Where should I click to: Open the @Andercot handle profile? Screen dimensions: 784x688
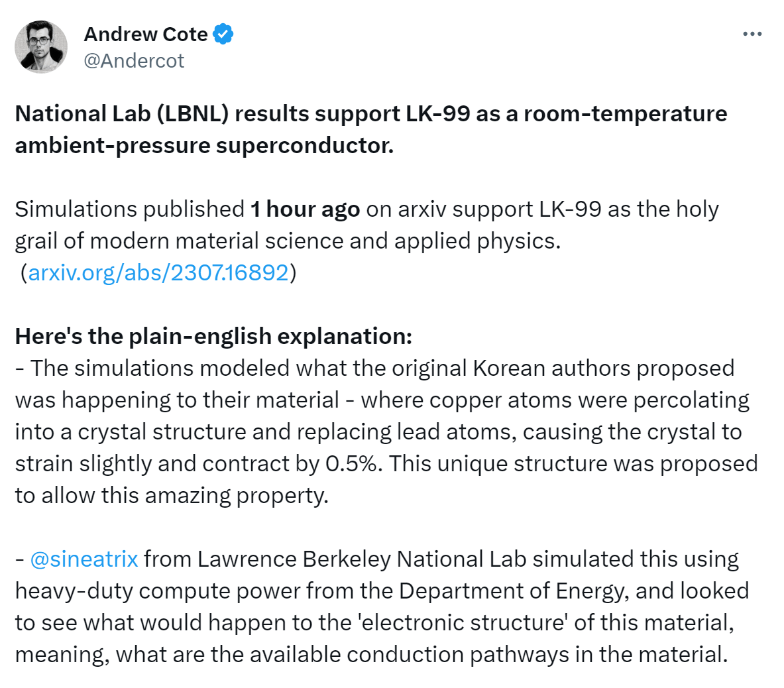[x=134, y=60]
